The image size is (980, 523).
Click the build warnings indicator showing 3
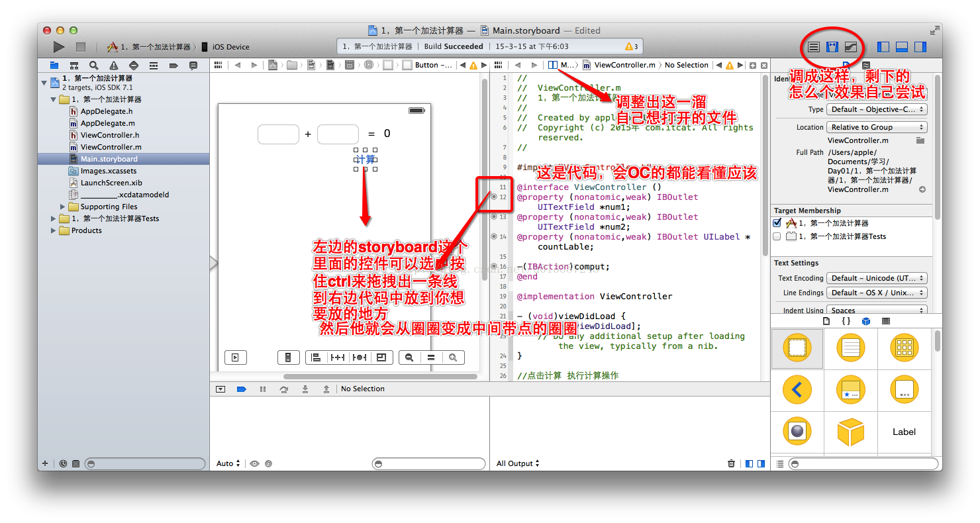pyautogui.click(x=632, y=47)
